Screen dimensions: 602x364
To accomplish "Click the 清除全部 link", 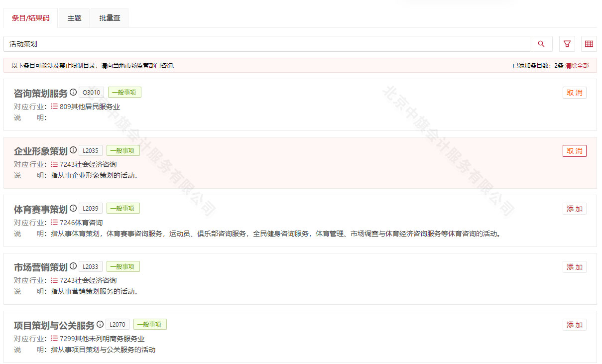I will tap(578, 65).
